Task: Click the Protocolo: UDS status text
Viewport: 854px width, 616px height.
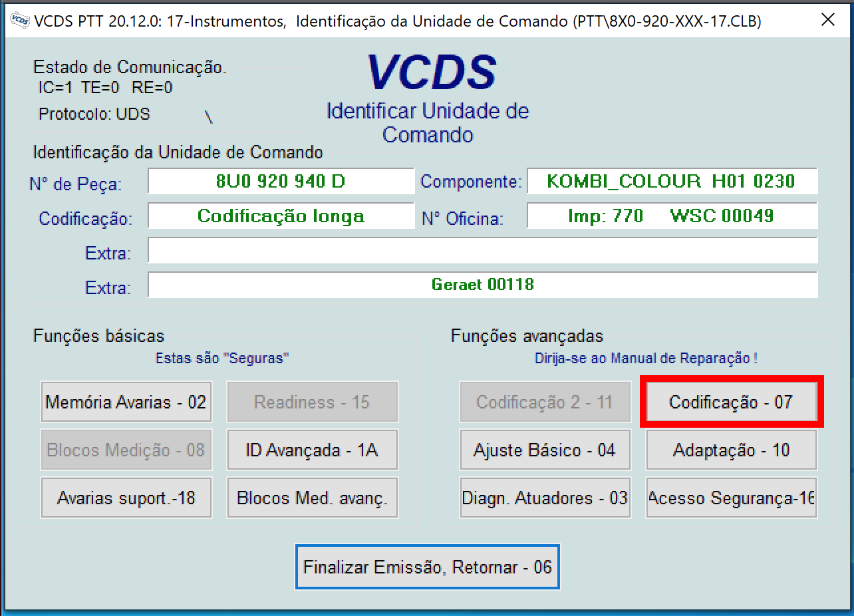Action: [94, 114]
